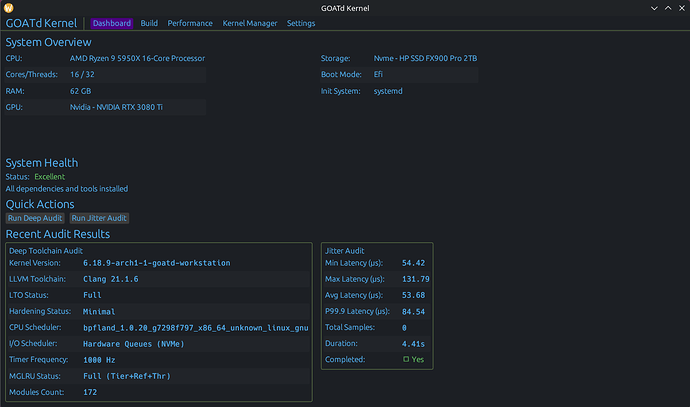Select the Settings tab
Screen dimensions: 690x407
coord(301,23)
